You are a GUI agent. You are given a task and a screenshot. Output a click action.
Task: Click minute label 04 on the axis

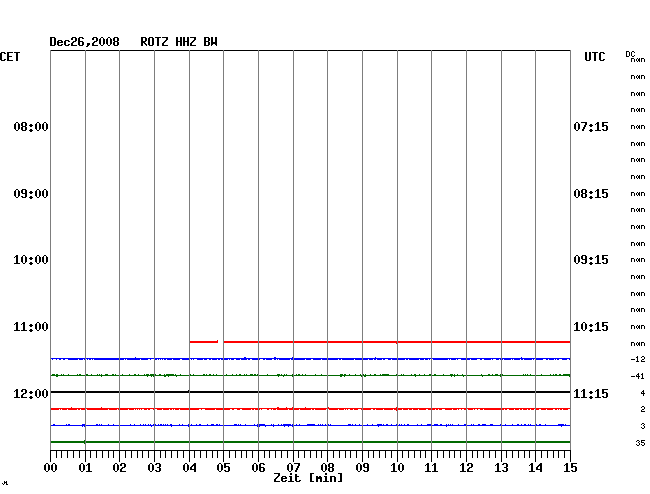point(189,467)
